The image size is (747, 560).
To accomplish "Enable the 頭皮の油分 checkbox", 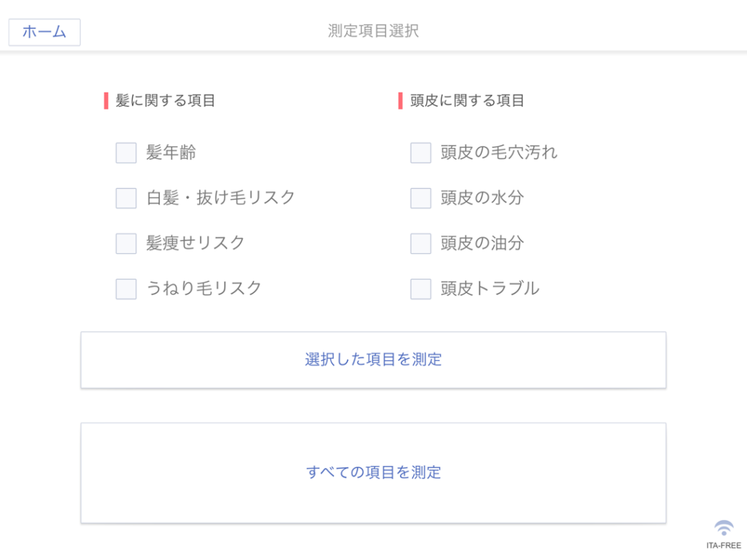I will [x=421, y=244].
